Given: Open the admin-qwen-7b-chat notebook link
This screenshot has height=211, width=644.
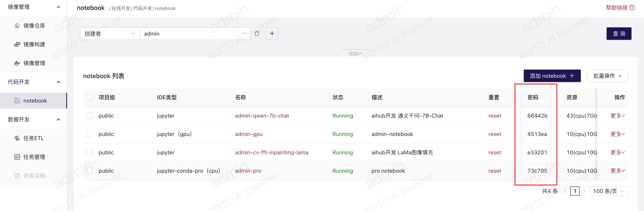Looking at the screenshot, I should click(x=262, y=115).
